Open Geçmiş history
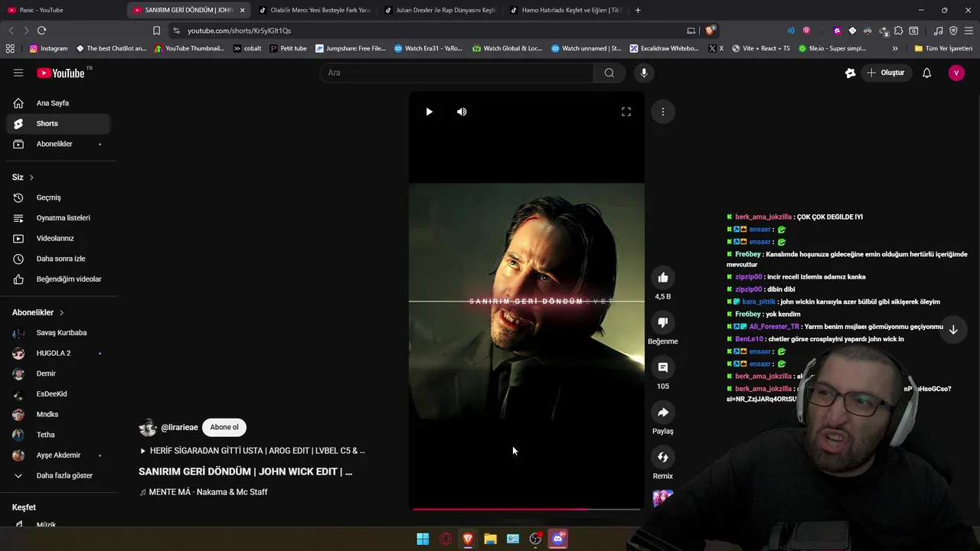Image resolution: width=980 pixels, height=551 pixels. [x=58, y=197]
